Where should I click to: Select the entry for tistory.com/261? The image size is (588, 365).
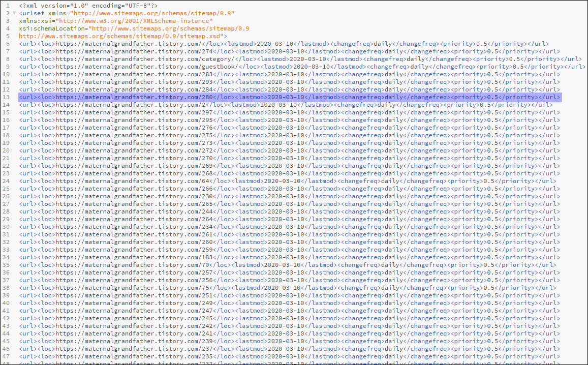[290, 234]
